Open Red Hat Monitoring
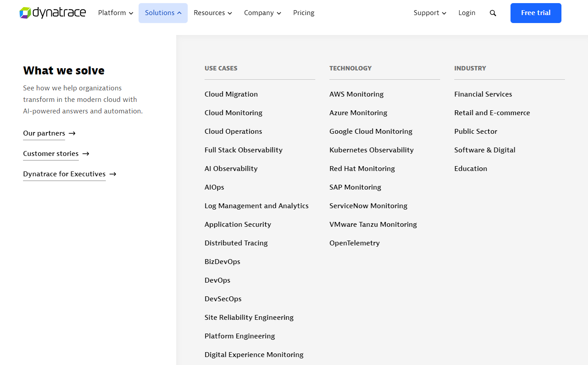The height and width of the screenshot is (365, 588). point(362,169)
